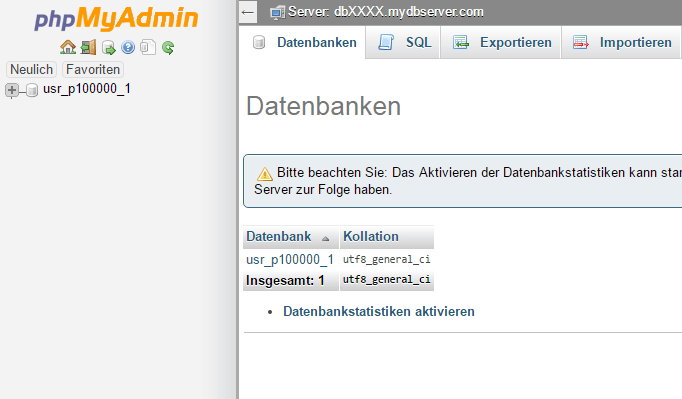Open usr_p100000_1 database link in table

290,259
